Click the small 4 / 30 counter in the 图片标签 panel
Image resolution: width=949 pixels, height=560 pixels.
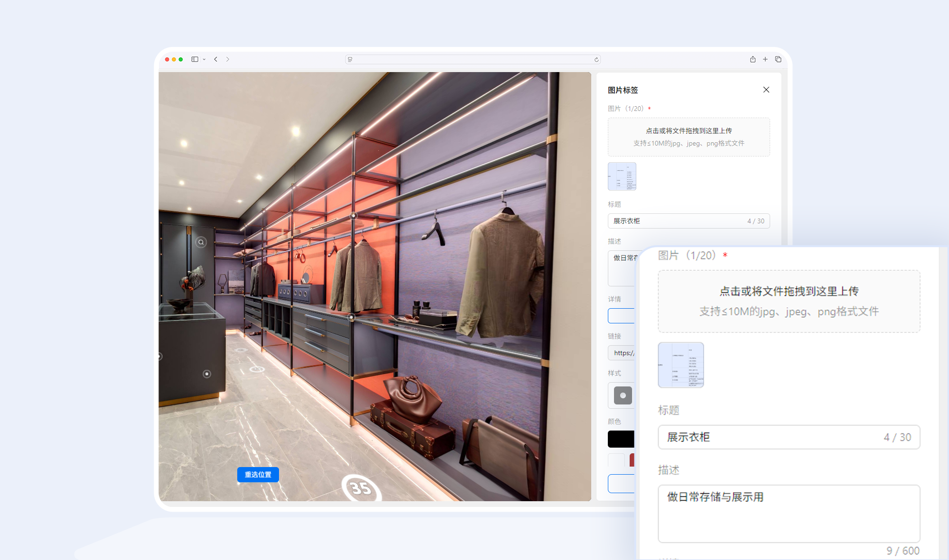pos(756,221)
